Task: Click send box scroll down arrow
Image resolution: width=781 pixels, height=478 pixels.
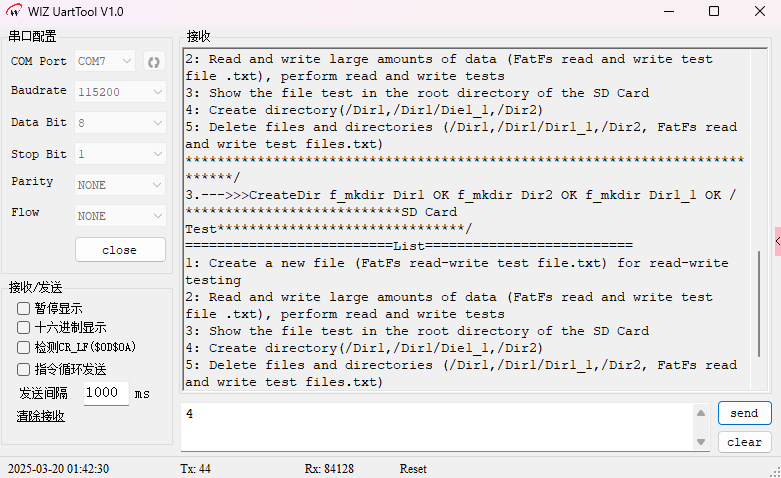Action: point(700,441)
